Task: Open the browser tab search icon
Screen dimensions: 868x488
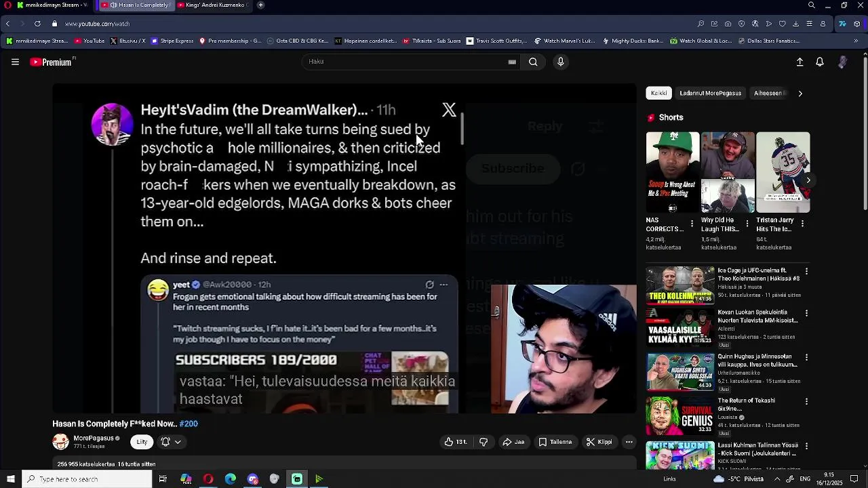Action: click(x=812, y=5)
